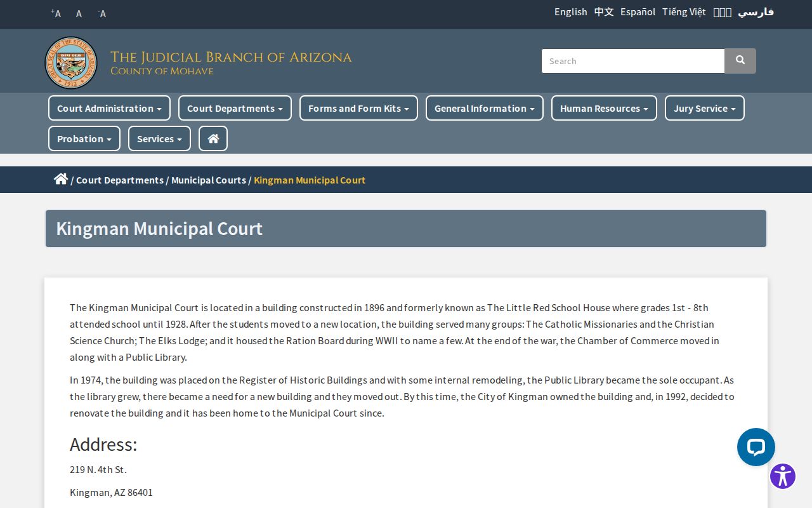Click Kingman Municipal Court breadcrumb
The image size is (812, 508).
310,180
